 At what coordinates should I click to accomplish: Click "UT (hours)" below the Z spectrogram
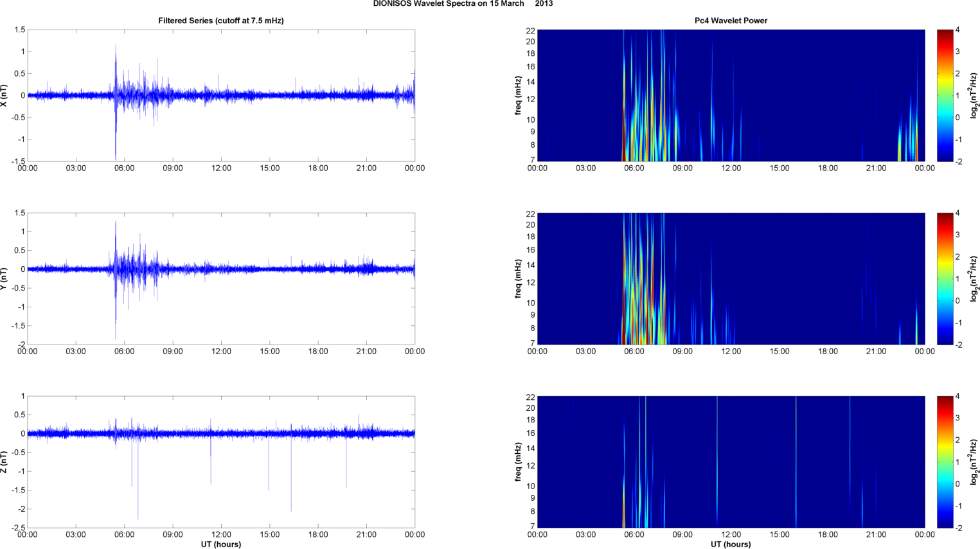tap(731, 544)
